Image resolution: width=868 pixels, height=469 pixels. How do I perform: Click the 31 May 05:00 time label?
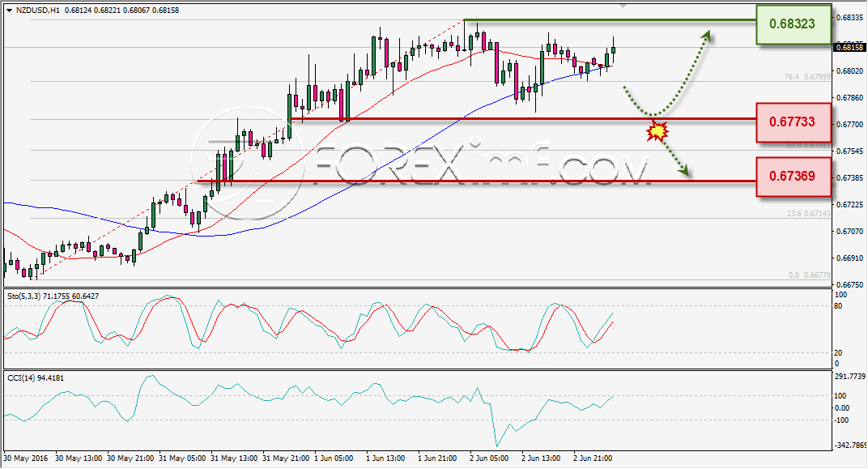pyautogui.click(x=182, y=458)
